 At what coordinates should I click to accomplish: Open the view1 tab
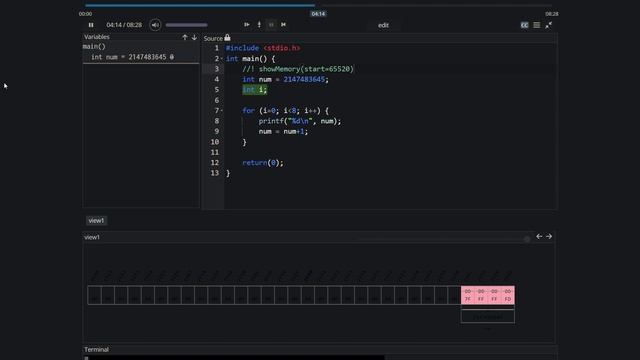click(x=96, y=220)
